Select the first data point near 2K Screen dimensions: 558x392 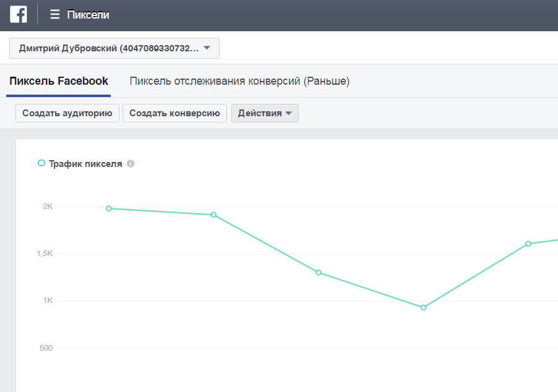(109, 208)
